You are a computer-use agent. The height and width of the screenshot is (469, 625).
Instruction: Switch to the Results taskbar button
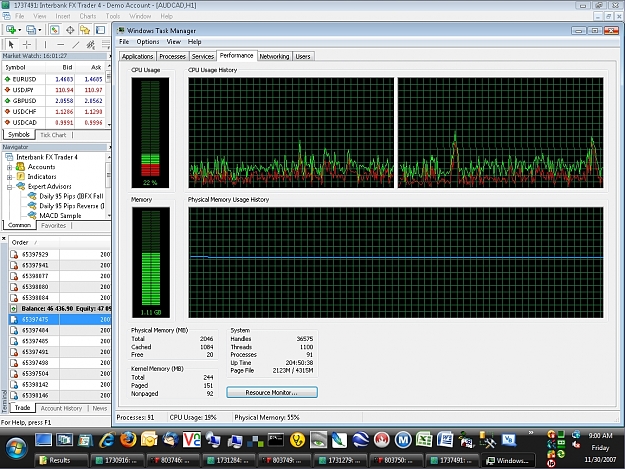[61, 461]
